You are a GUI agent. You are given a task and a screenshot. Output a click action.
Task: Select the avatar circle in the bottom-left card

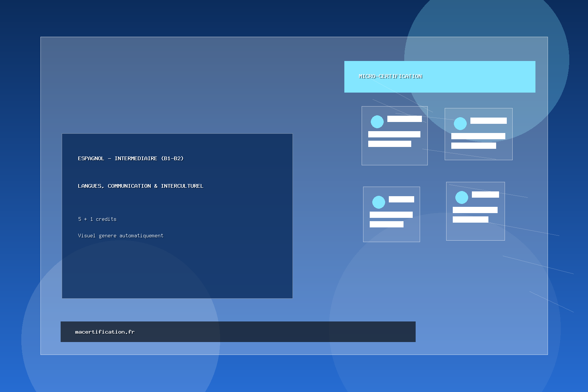click(x=379, y=202)
